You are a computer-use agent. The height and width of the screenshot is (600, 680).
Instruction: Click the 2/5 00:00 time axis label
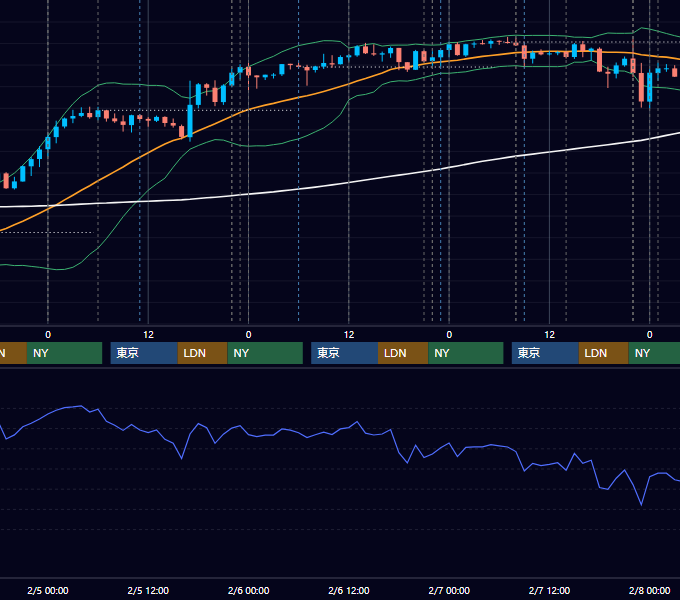48,590
